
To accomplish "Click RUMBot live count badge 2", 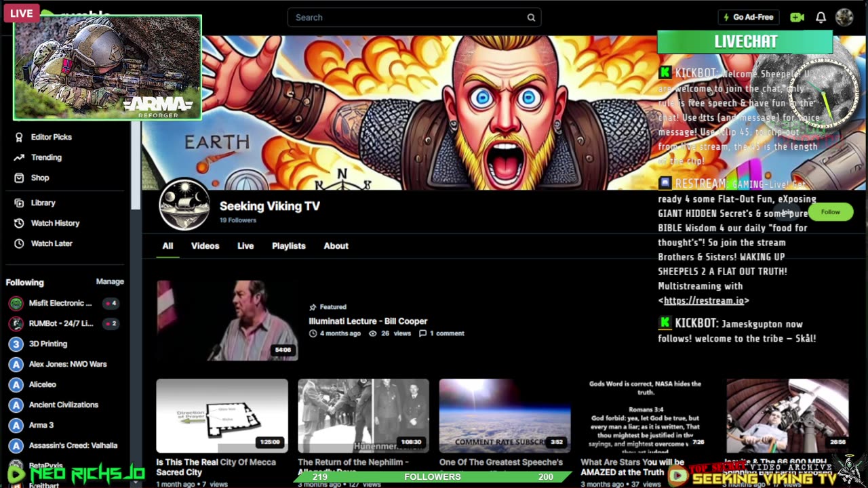I will click(x=111, y=323).
